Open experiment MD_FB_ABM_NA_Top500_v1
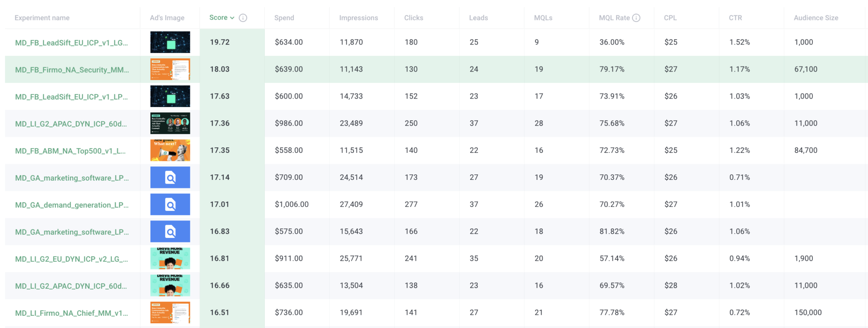This screenshot has height=328, width=868. (70, 150)
